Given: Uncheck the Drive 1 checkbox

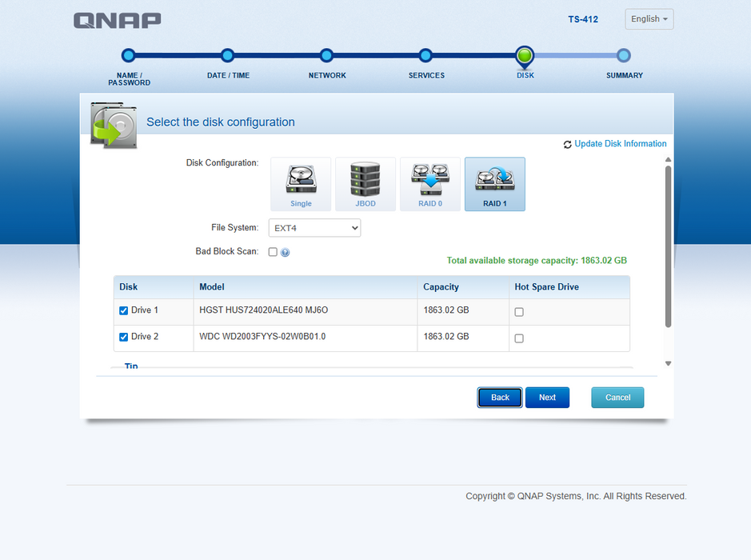Looking at the screenshot, I should click(124, 310).
